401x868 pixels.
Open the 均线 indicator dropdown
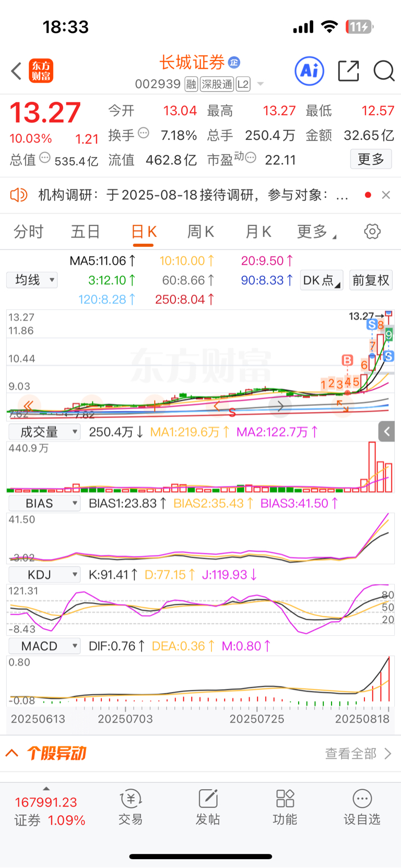(32, 280)
